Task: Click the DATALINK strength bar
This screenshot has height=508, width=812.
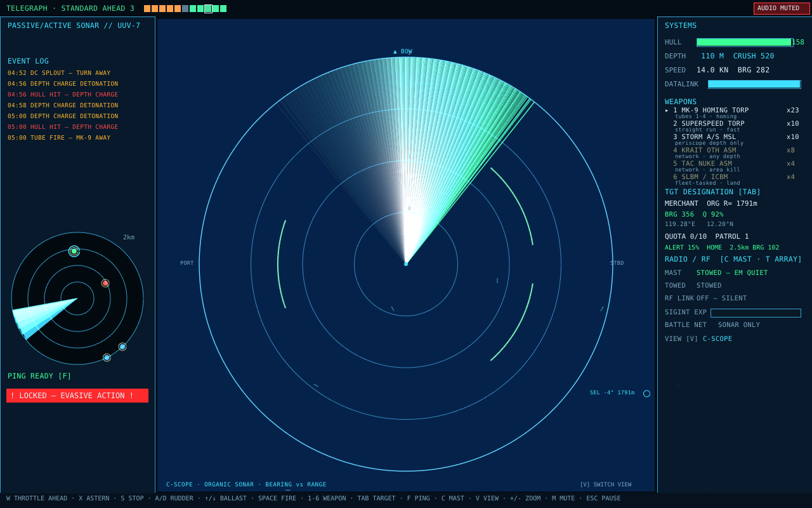Action: click(754, 84)
